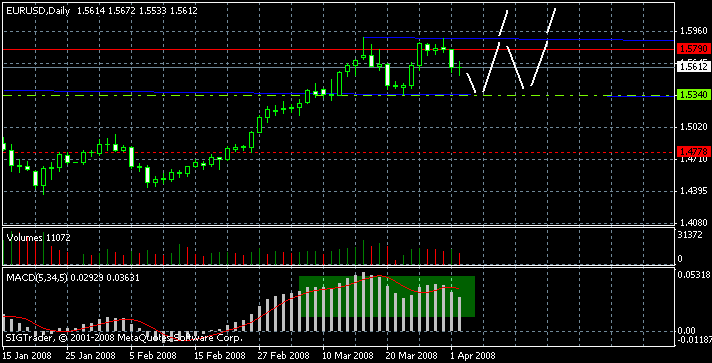
Task: Click the 1.4395 price scale value
Action: pyautogui.click(x=694, y=191)
